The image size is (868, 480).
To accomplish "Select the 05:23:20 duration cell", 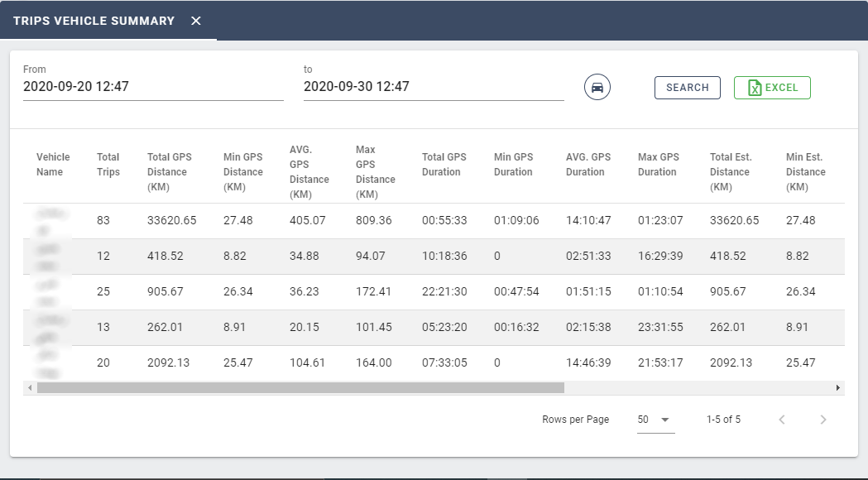I will coord(444,327).
